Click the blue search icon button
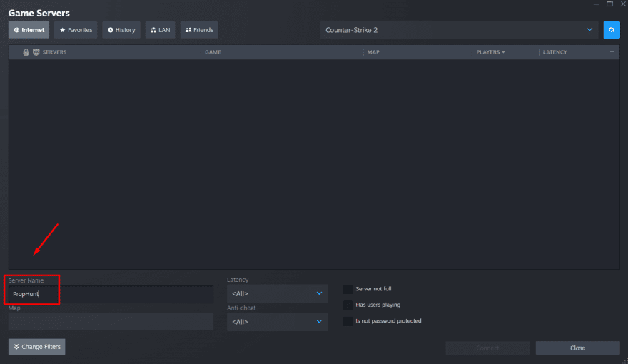 coord(612,30)
